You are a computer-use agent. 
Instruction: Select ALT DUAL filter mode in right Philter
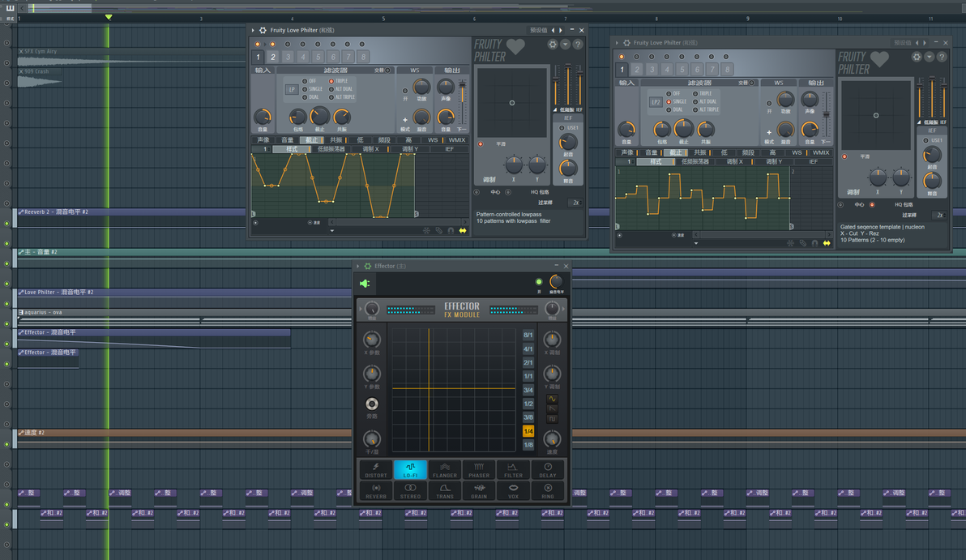705,101
